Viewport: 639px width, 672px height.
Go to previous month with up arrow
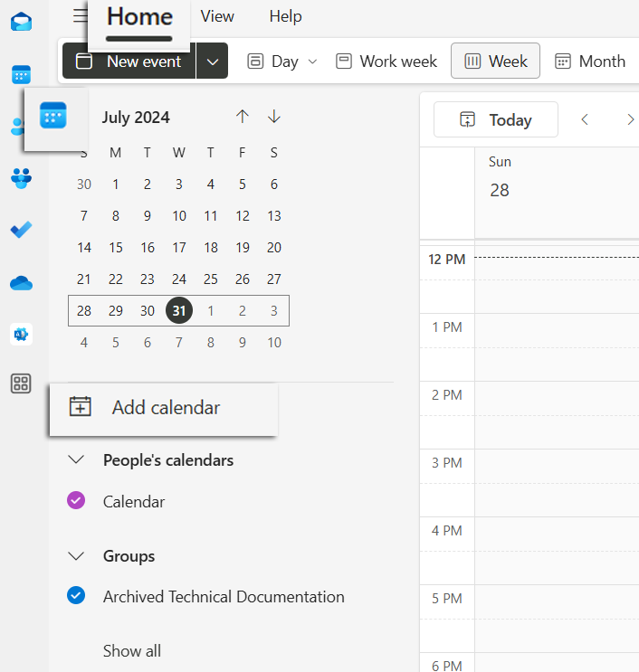click(x=242, y=117)
